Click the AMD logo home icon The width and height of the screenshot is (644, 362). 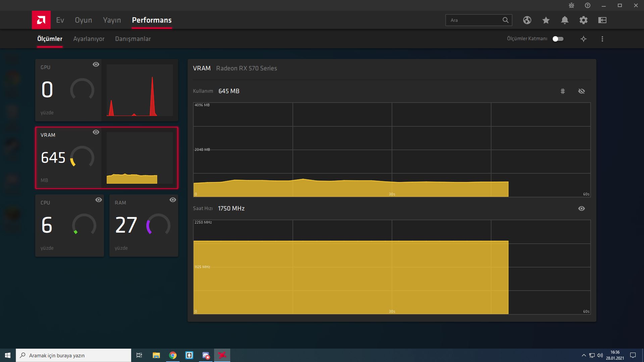coord(41,20)
